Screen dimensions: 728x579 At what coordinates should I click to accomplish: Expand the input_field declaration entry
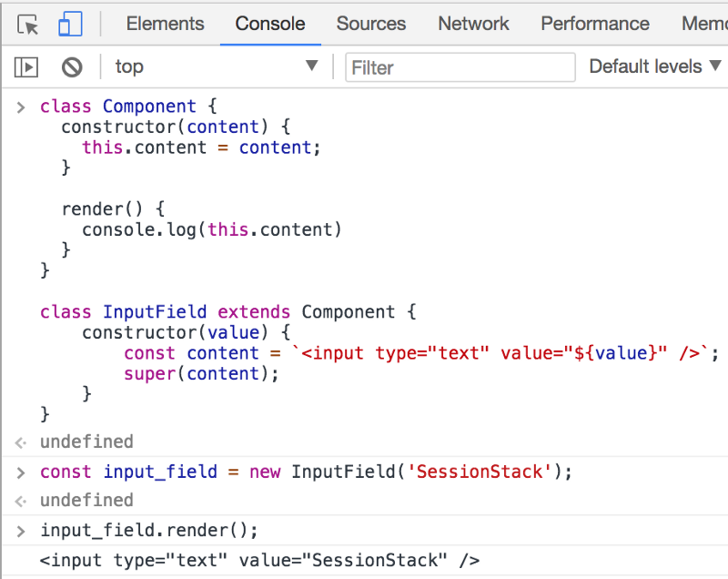point(20,472)
